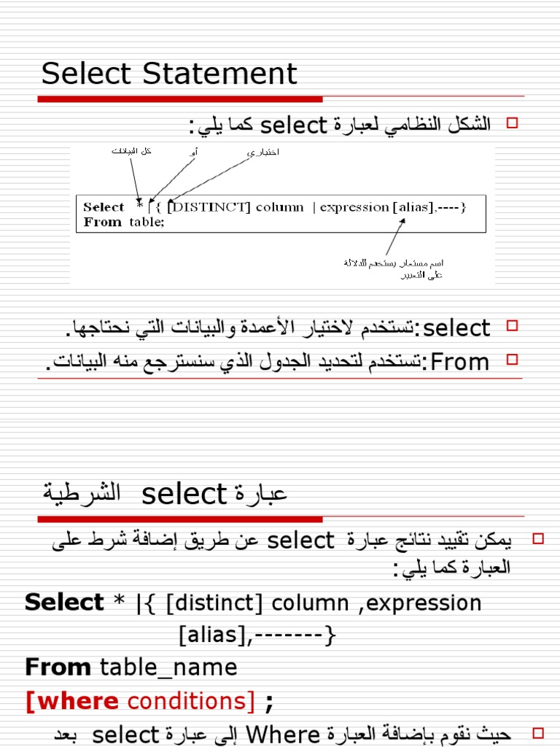Click the square bullet beside "الشكل النظامي" line
This screenshot has width=560, height=747.
coord(511,123)
